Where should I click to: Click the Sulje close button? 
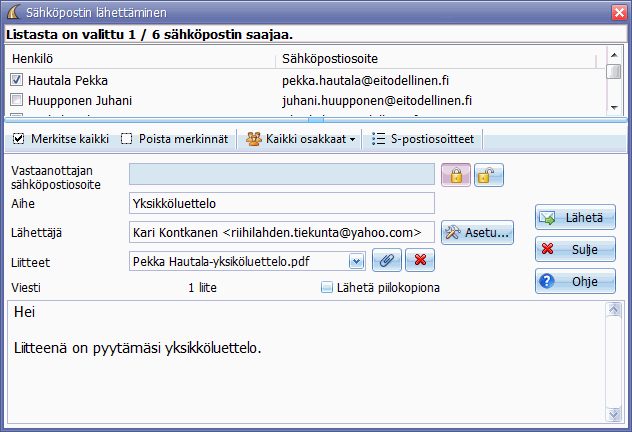[x=575, y=249]
